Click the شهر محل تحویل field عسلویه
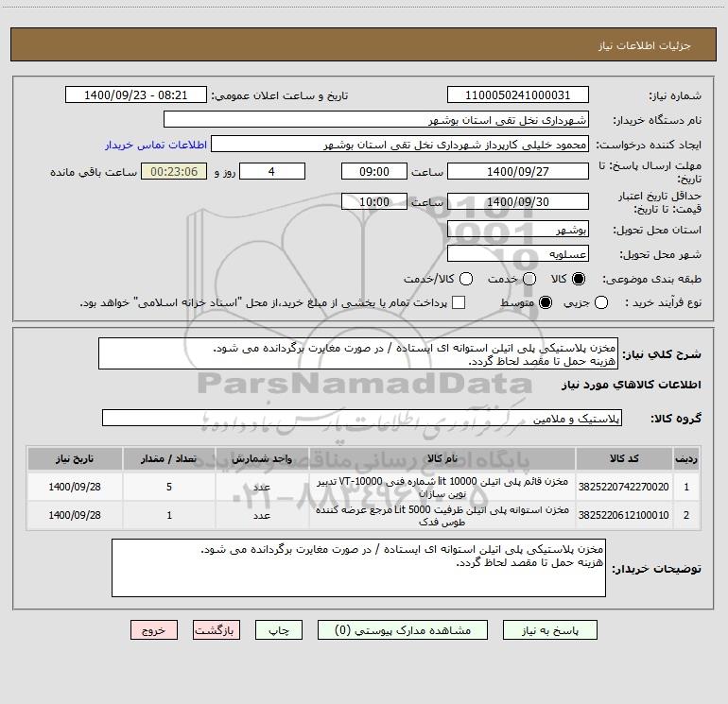Viewport: 728px width, 704px height. coord(518,254)
